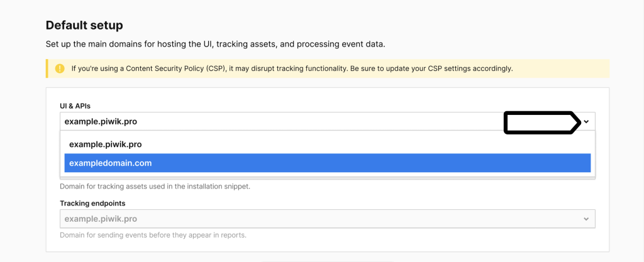
Task: Click the UI & APIs field label
Action: [75, 106]
